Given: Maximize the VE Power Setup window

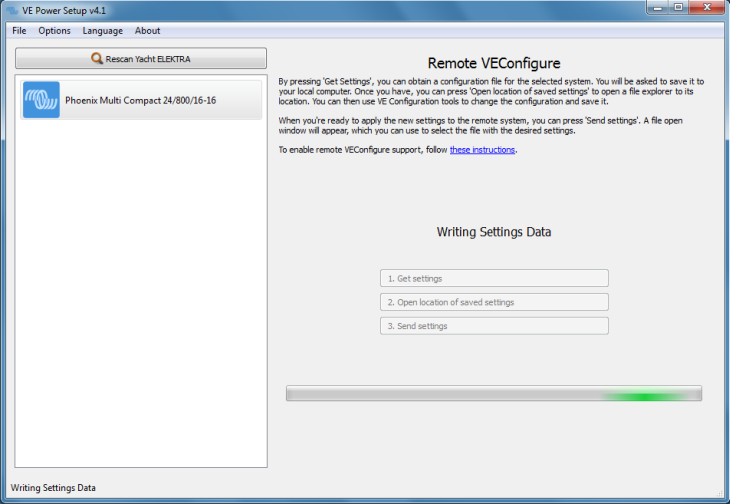Looking at the screenshot, I should tap(678, 8).
